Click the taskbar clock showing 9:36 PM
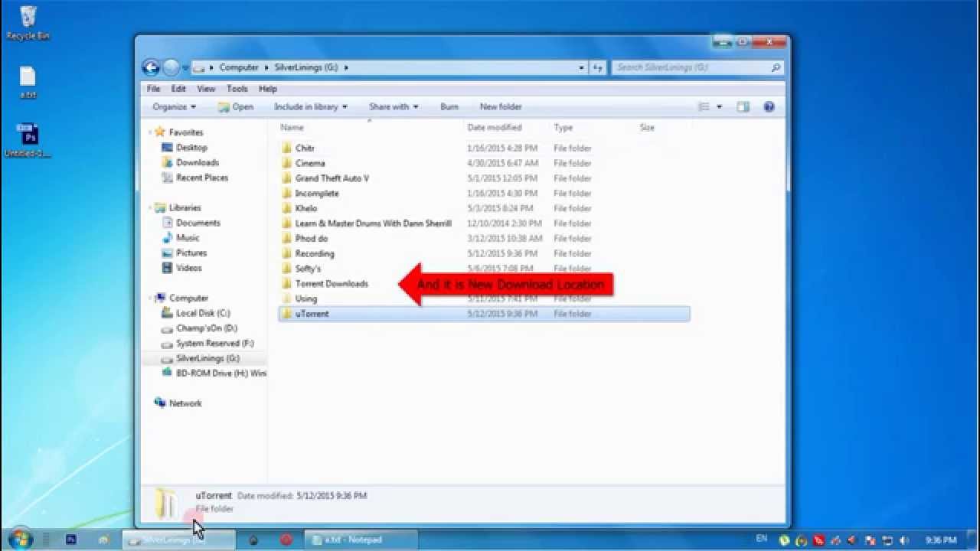Viewport: 980px width, 551px height. [x=941, y=540]
